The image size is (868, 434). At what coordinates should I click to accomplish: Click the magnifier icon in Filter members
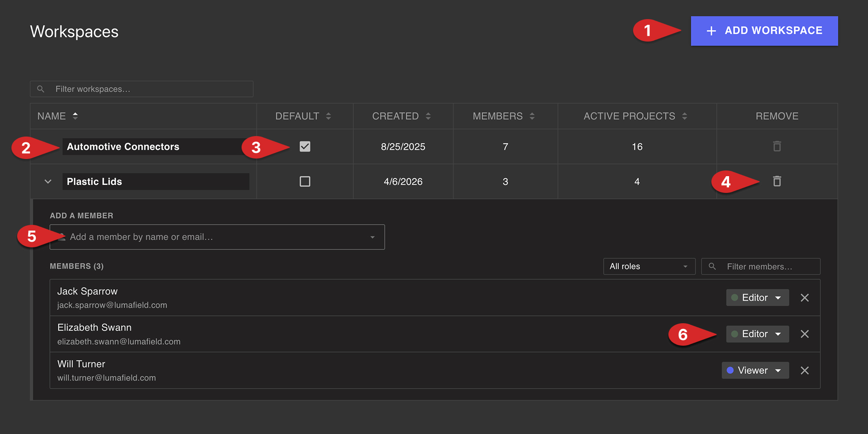click(x=712, y=266)
